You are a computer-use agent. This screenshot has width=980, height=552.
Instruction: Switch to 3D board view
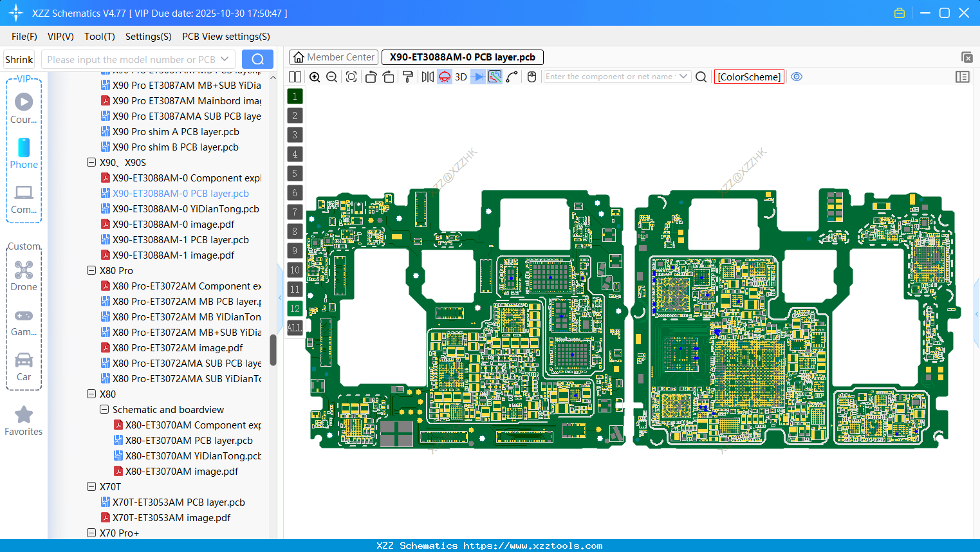pyautogui.click(x=461, y=77)
